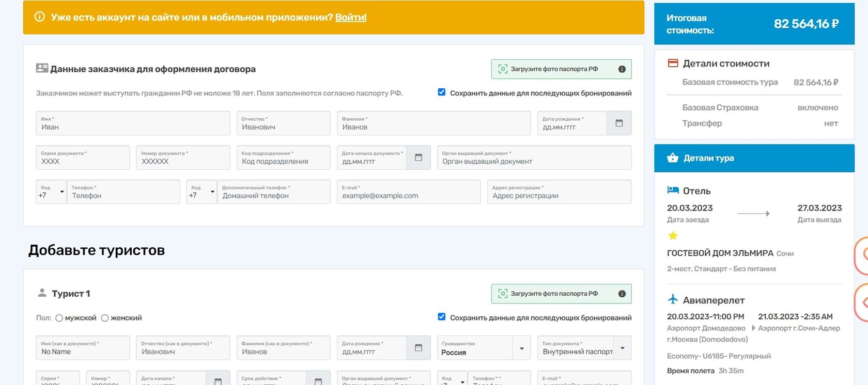The height and width of the screenshot is (385, 868).
Task: Click info icon on Tourist 1 passport upload
Action: pyautogui.click(x=622, y=294)
